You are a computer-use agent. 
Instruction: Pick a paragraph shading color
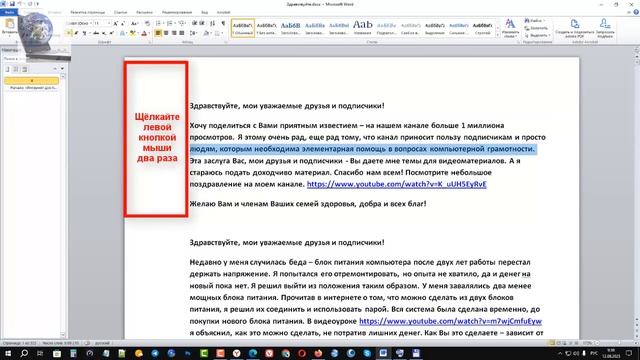[207, 33]
